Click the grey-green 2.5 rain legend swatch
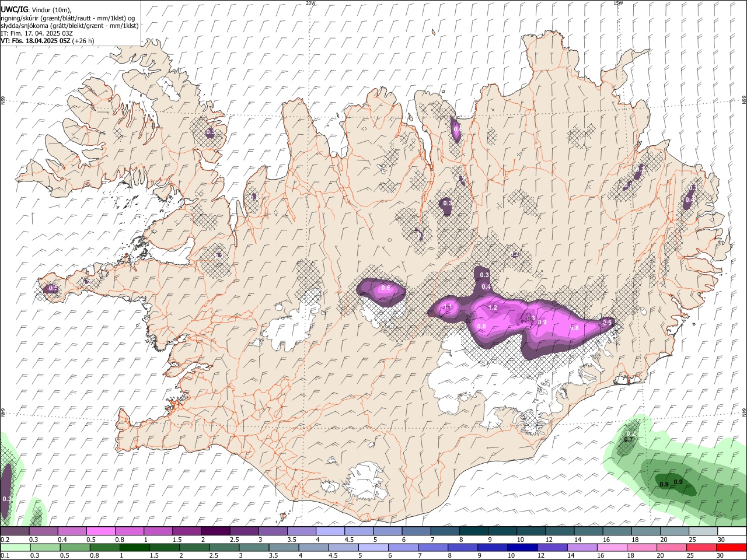This screenshot has height=560, width=747. (x=224, y=548)
